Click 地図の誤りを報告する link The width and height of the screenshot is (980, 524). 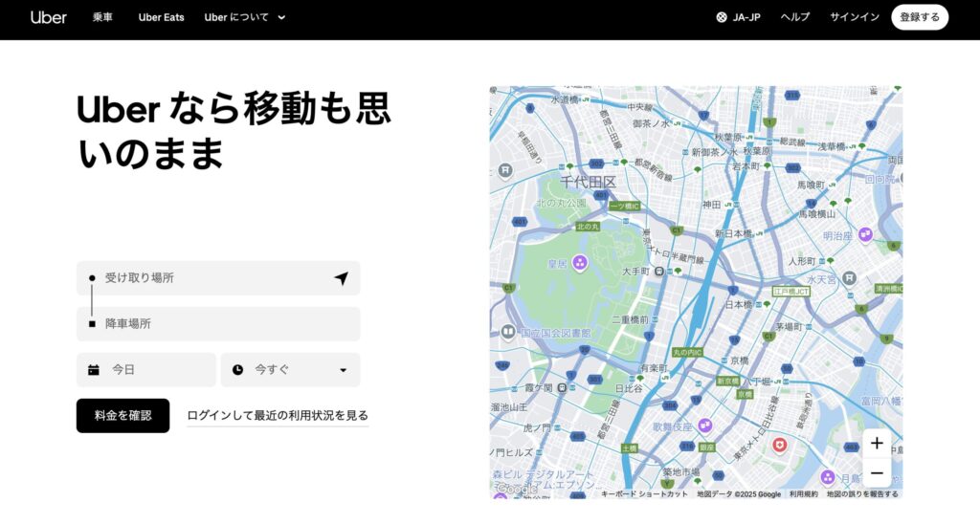862,494
